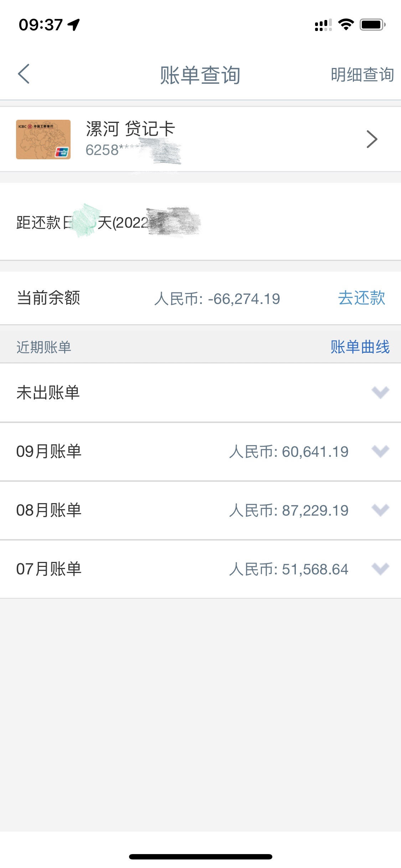
Task: Tap the Wi-Fi status icon
Action: click(346, 25)
